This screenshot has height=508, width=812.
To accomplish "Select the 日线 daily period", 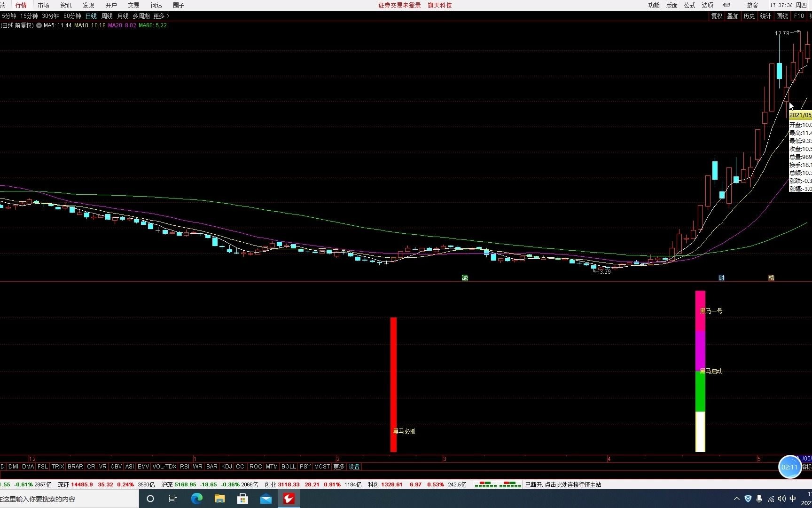I will click(91, 16).
